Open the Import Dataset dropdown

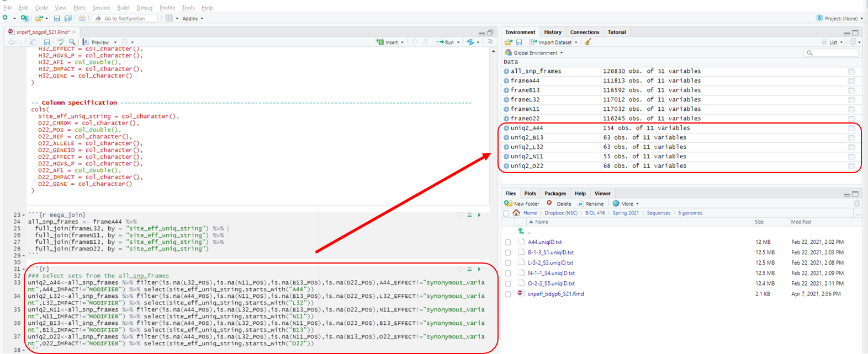553,42
